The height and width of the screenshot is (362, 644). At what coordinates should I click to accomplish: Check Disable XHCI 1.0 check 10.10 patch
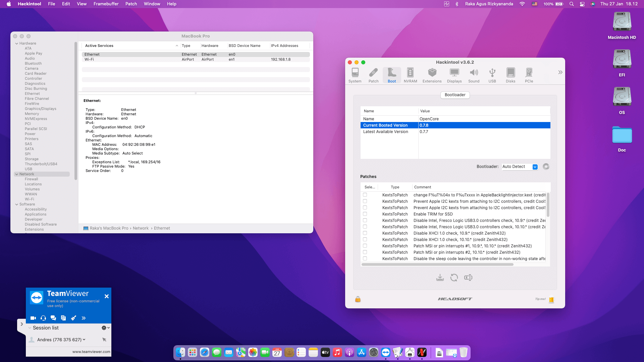coord(365,240)
